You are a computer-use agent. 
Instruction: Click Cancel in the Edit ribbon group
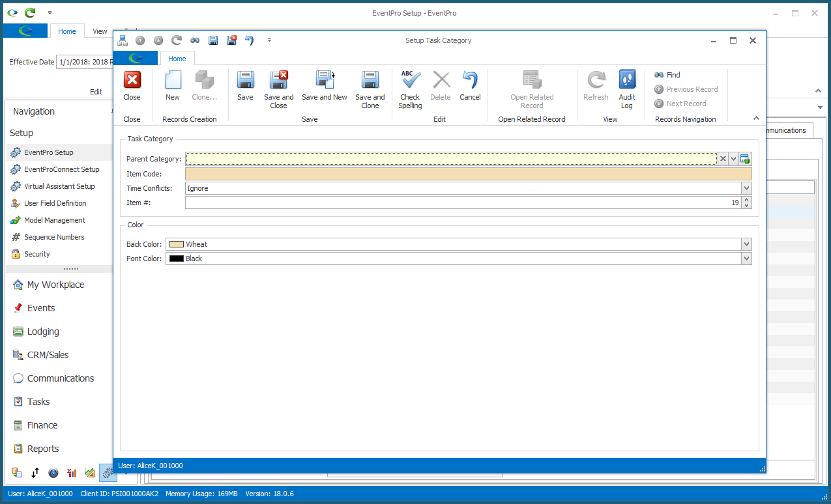click(x=470, y=87)
